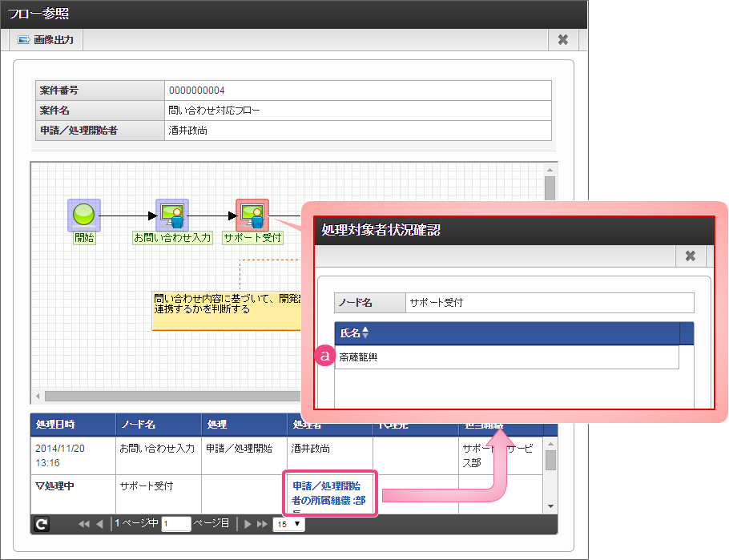
Task: Refresh the history table with reload icon
Action: pos(42,524)
